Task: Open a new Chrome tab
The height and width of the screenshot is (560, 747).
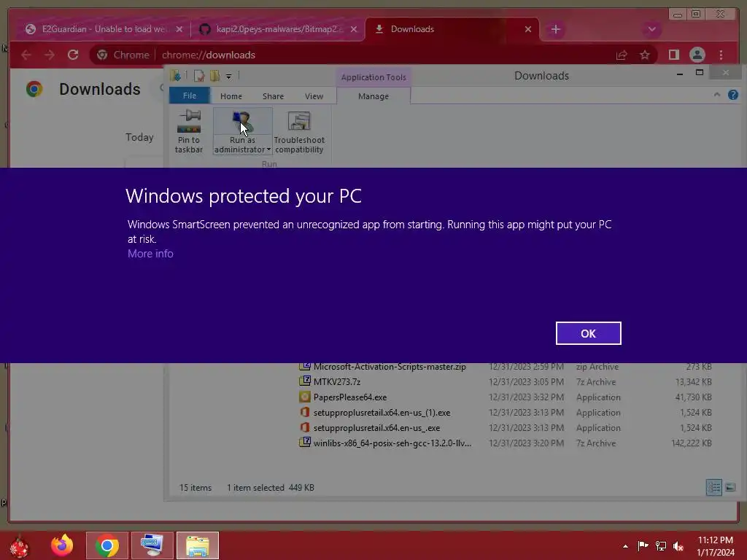Action: [555, 29]
